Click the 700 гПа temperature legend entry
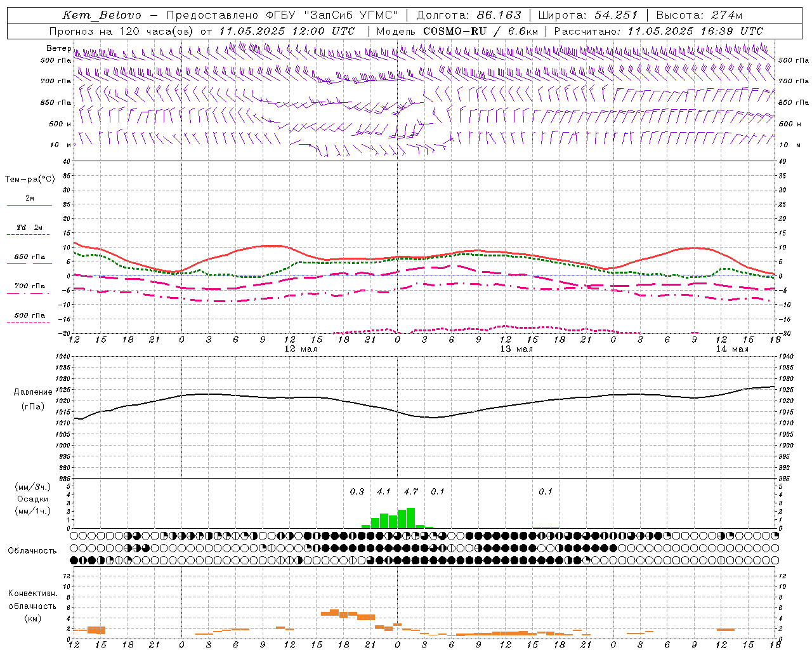 (x=30, y=286)
